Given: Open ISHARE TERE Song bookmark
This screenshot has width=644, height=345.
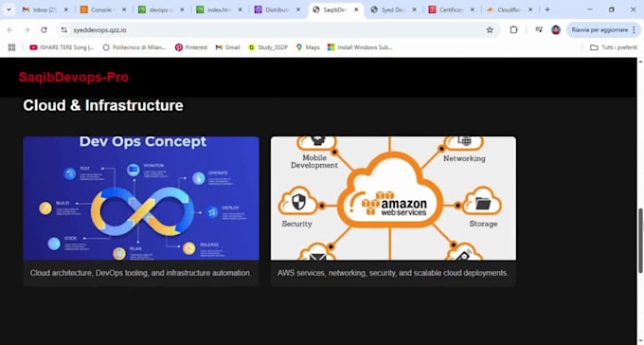Looking at the screenshot, I should (x=62, y=47).
